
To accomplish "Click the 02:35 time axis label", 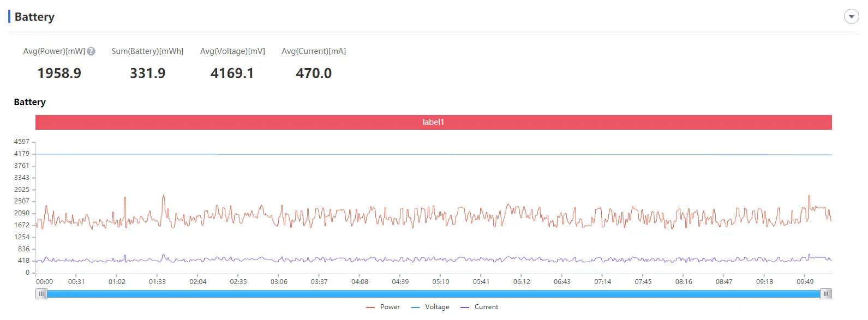I will [x=238, y=282].
